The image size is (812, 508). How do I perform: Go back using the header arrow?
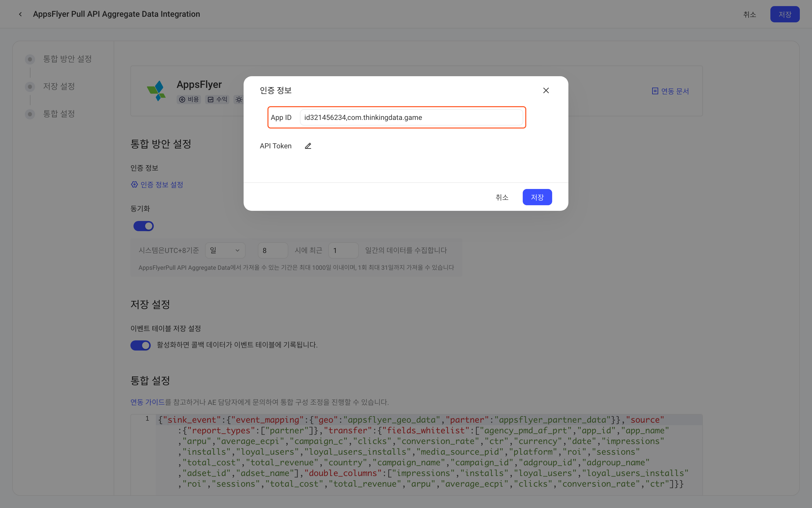point(21,14)
